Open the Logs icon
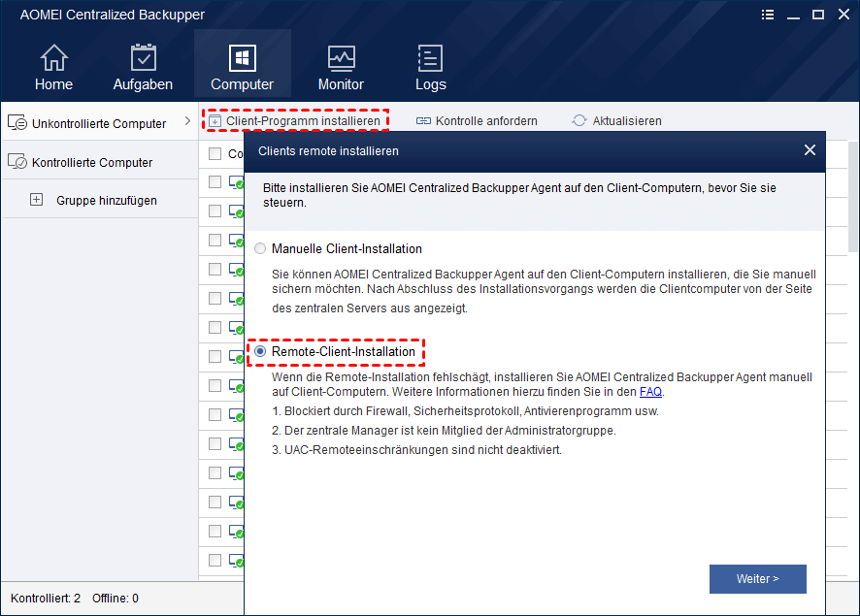This screenshot has height=616, width=860. 431,58
